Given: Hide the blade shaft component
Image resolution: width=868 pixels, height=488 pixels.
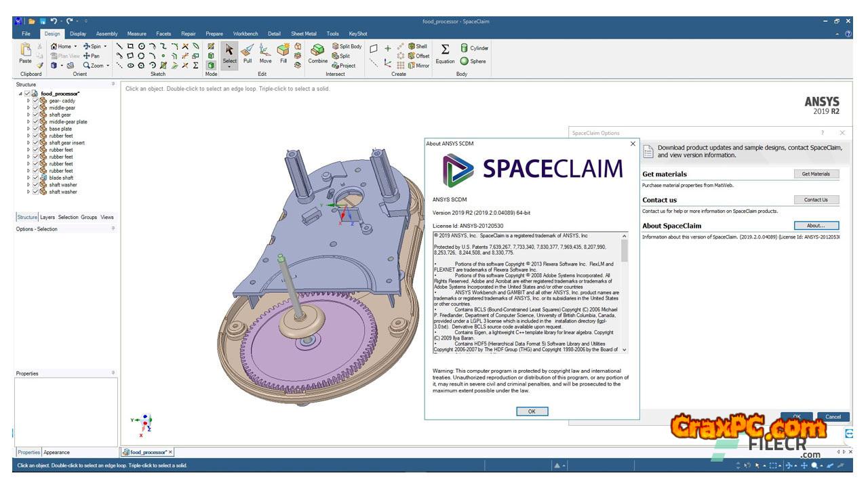Looking at the screenshot, I should tap(36, 178).
